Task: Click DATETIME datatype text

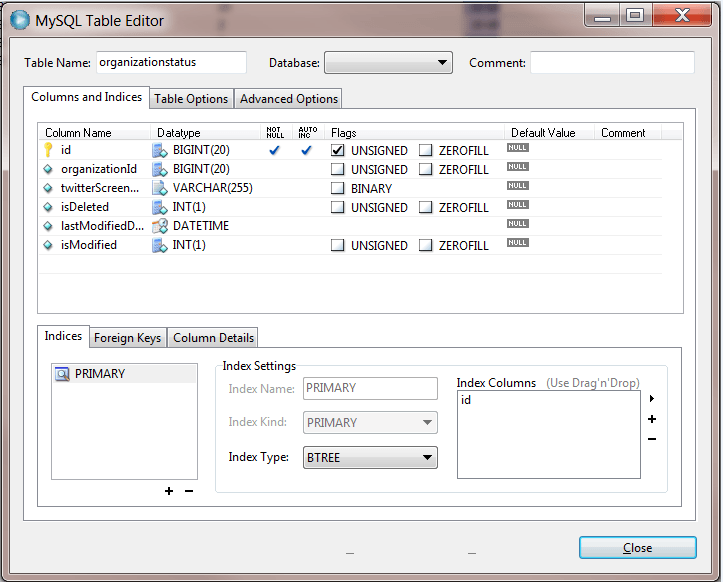Action: coord(201,226)
